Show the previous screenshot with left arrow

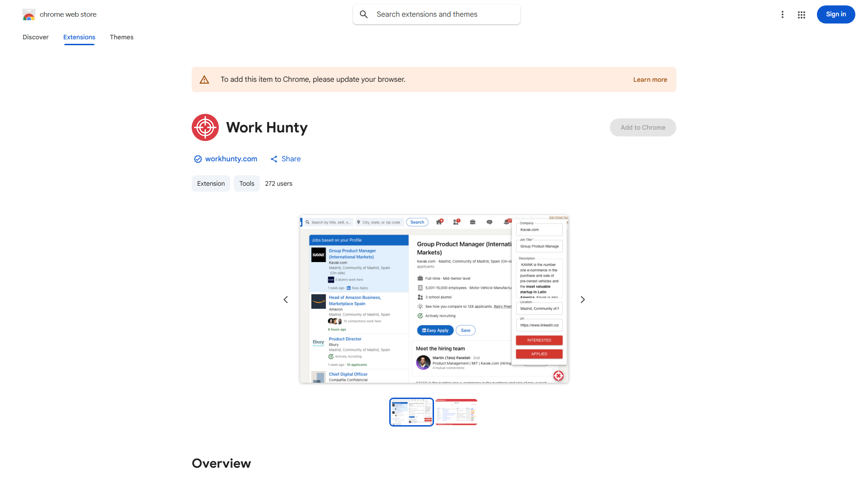(286, 300)
